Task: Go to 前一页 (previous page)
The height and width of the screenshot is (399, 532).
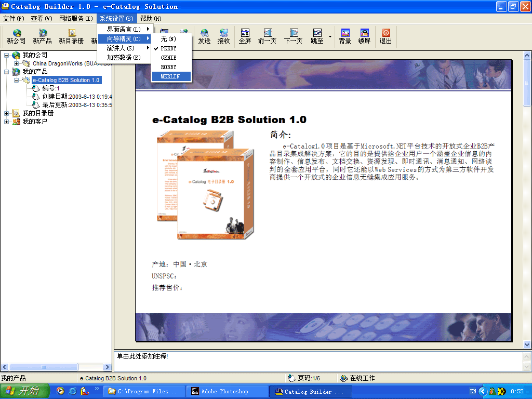Action: (x=268, y=36)
